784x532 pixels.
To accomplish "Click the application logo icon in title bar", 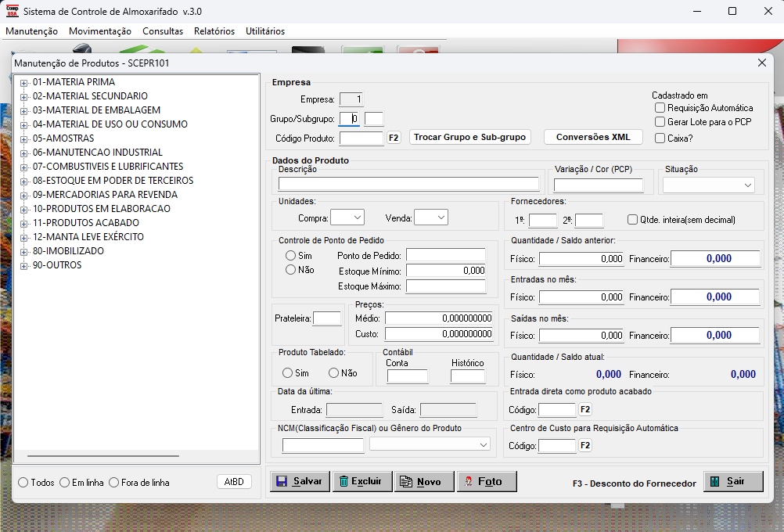I will tap(12, 11).
